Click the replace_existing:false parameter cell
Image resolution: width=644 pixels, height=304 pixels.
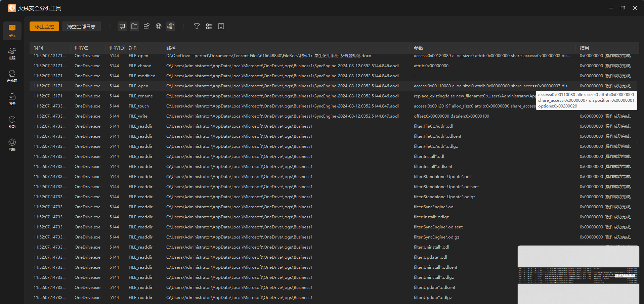click(x=475, y=96)
